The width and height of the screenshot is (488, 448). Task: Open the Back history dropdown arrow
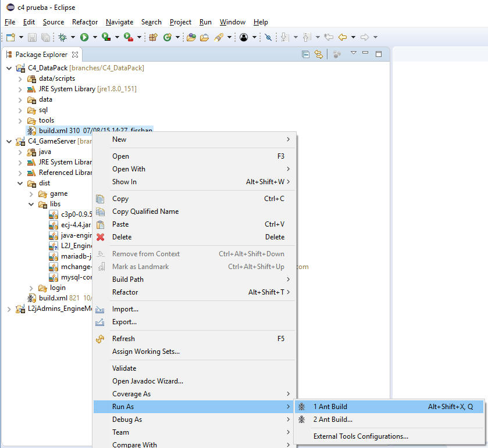point(353,37)
